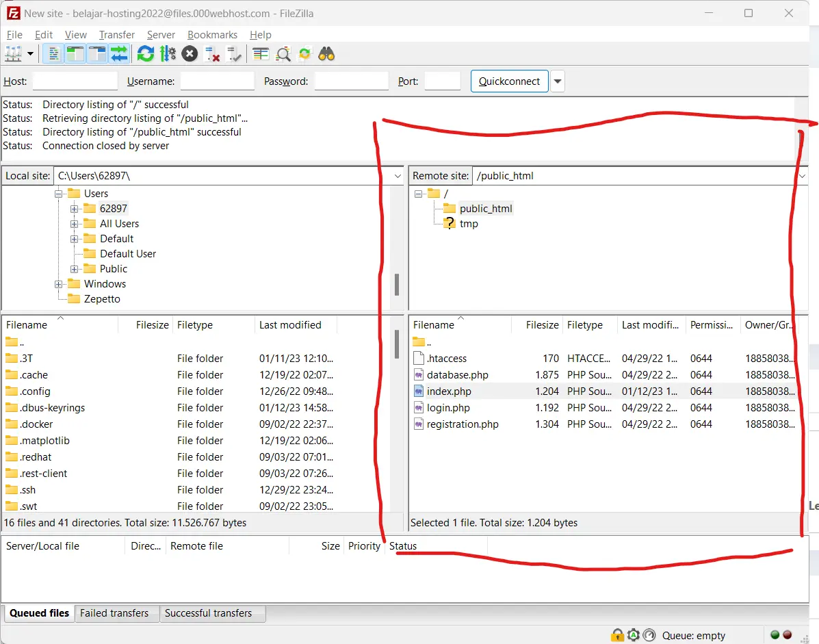Click the red activity indicator light
The image size is (819, 644).
pos(787,634)
